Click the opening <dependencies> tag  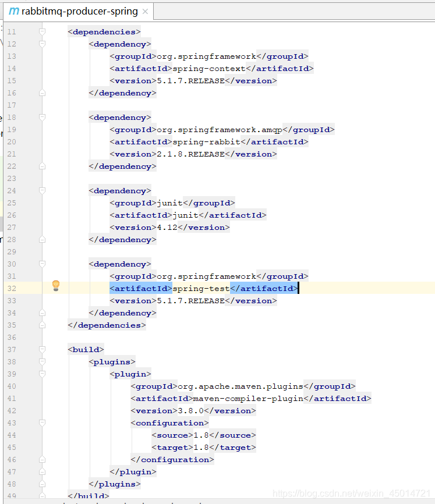click(x=104, y=31)
